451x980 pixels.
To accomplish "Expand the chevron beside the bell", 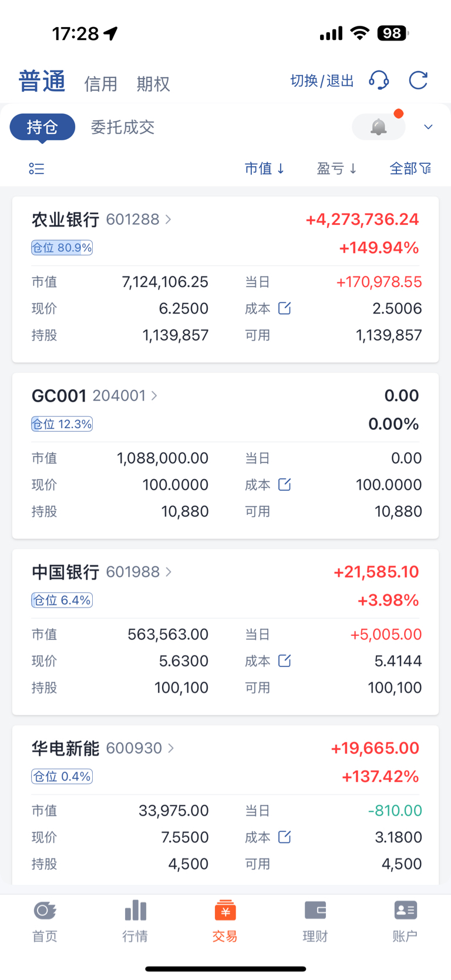I will (x=428, y=127).
